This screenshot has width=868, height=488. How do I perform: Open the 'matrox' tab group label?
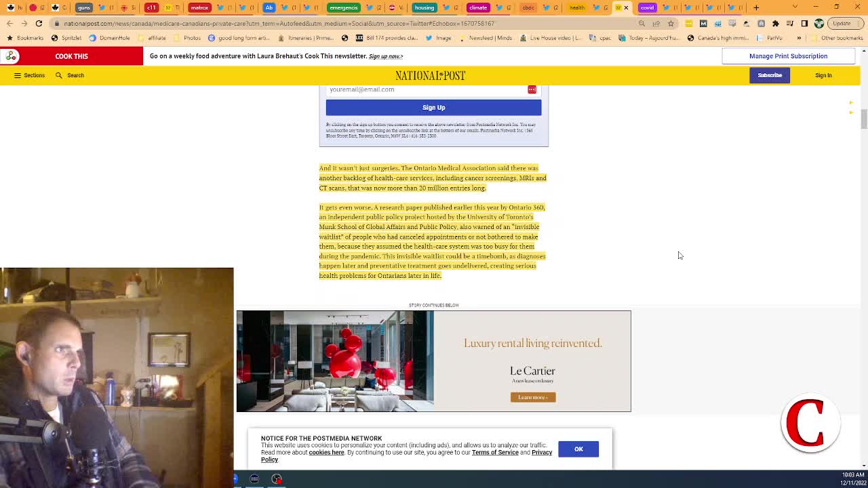199,7
